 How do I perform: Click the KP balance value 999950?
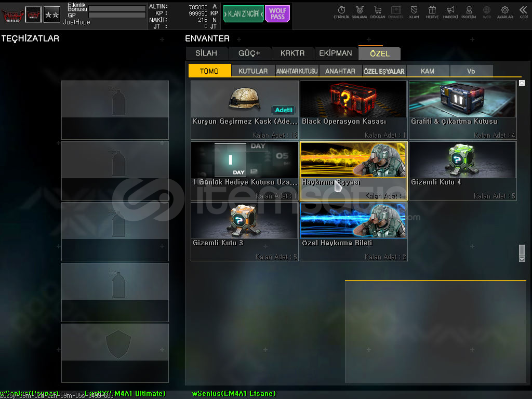tap(198, 14)
